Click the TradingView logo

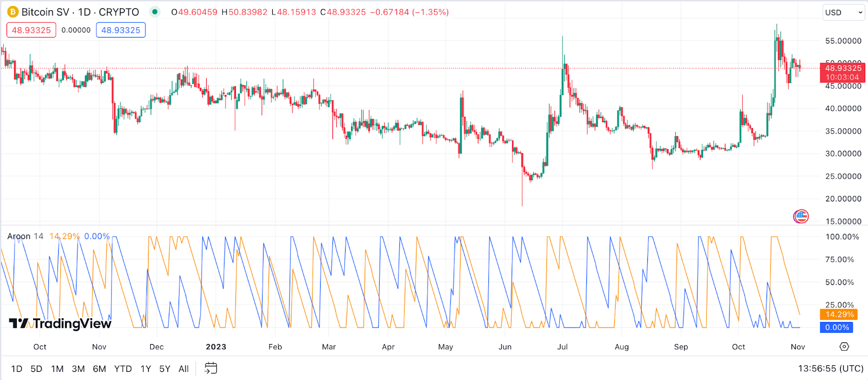coord(60,324)
